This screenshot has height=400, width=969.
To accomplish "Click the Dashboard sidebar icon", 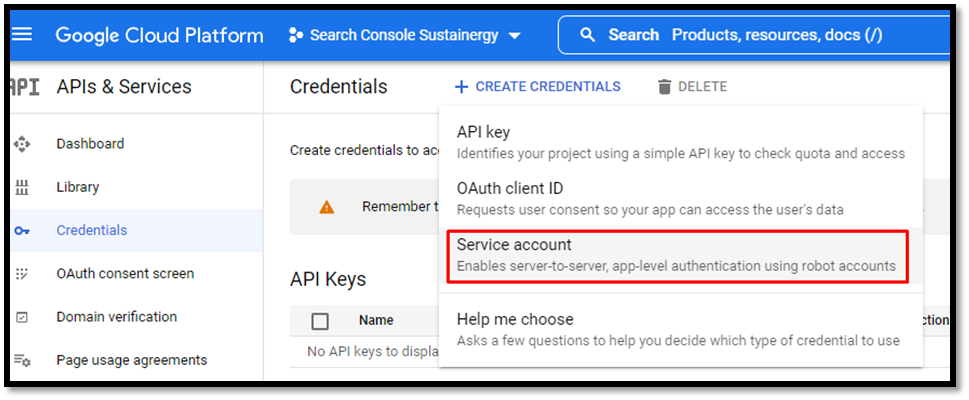I will pyautogui.click(x=22, y=144).
